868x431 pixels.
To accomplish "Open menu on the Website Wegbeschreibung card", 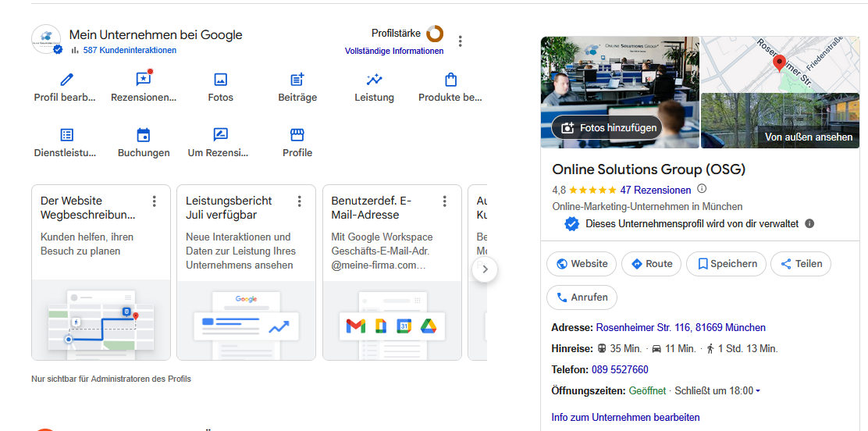I will (155, 201).
